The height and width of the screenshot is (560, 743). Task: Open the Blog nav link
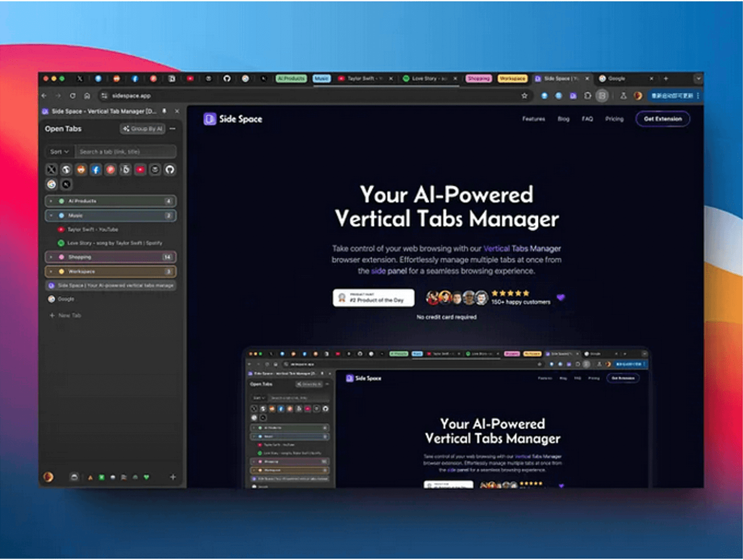point(564,119)
